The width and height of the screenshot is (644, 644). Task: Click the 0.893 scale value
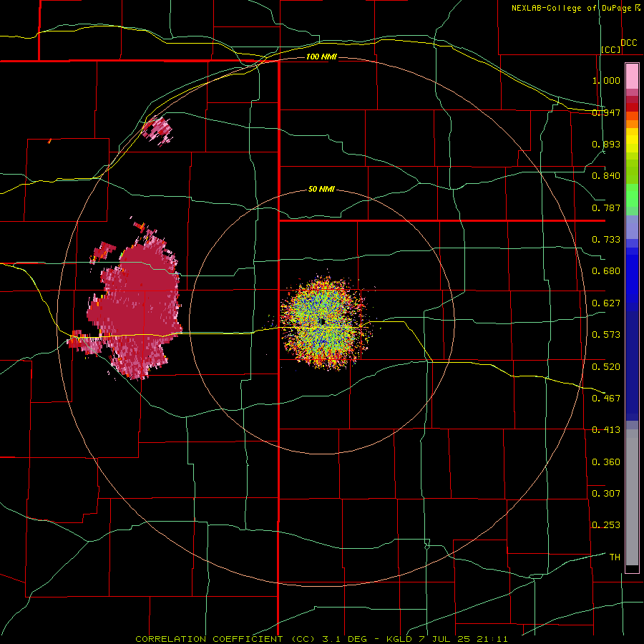pyautogui.click(x=606, y=144)
